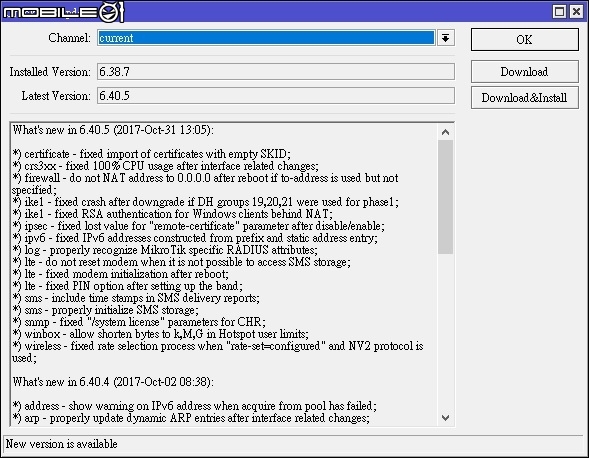This screenshot has width=589, height=458.
Task: Click the arp dynamic ARP entries line
Action: tap(191, 418)
